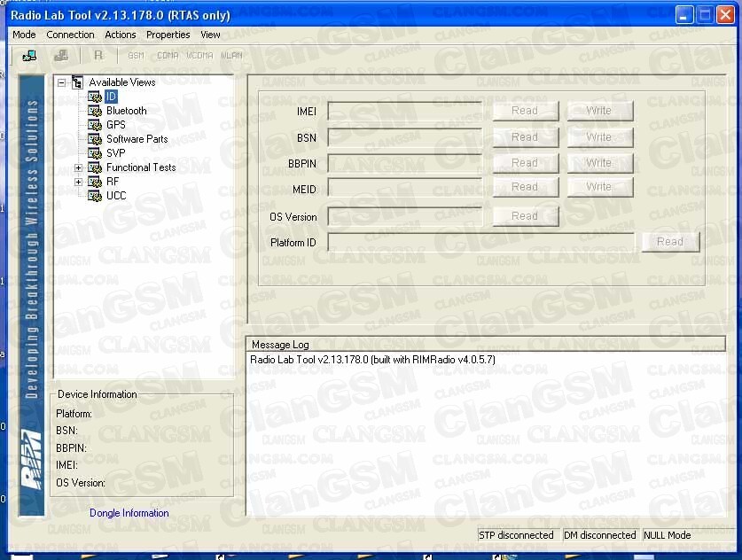Write the BBPIN value
The height and width of the screenshot is (560, 742).
[600, 163]
